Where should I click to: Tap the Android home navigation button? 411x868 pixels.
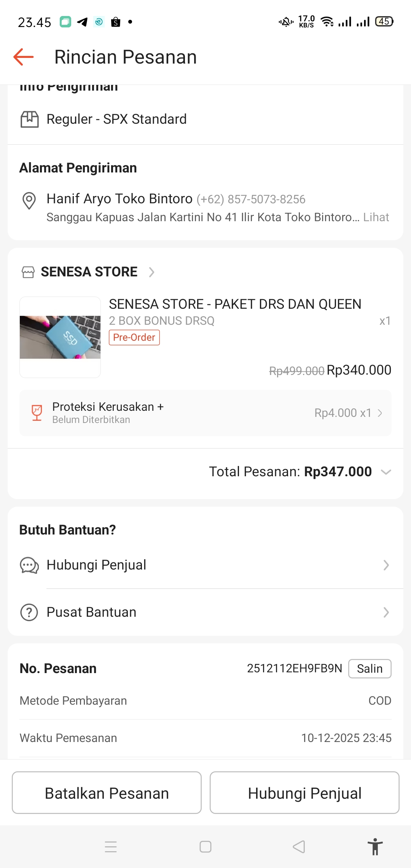pos(205,847)
